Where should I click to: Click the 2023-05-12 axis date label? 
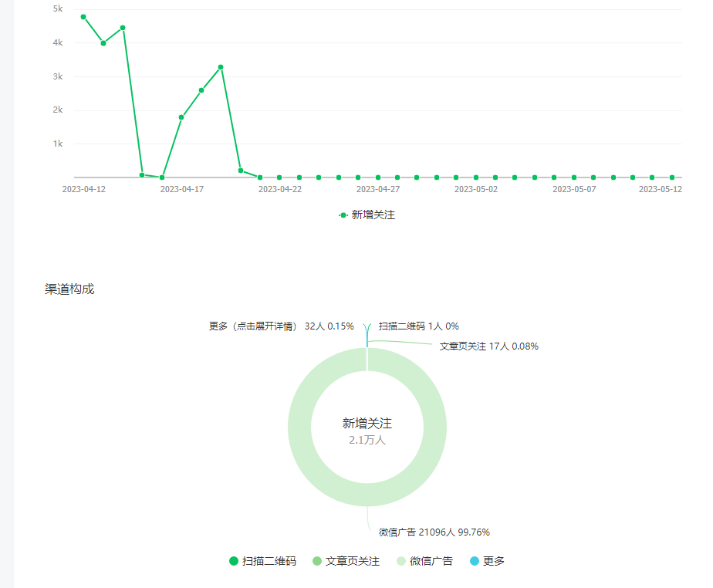(x=661, y=189)
